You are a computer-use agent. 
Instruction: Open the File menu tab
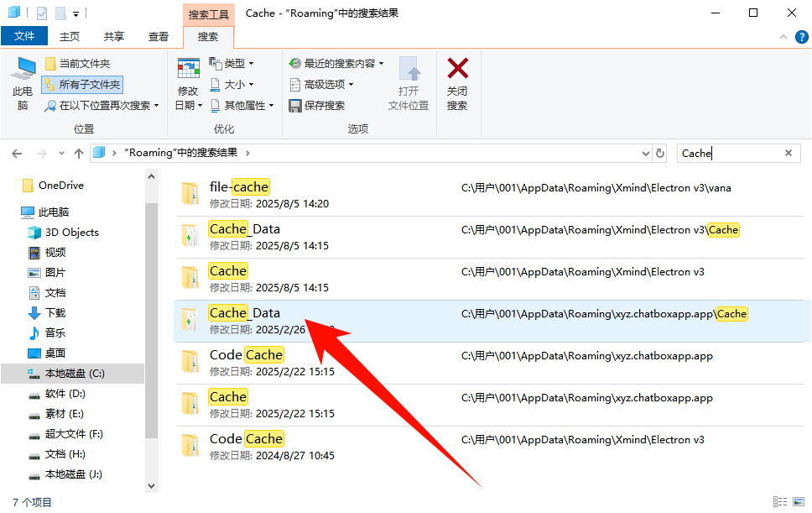coord(24,37)
